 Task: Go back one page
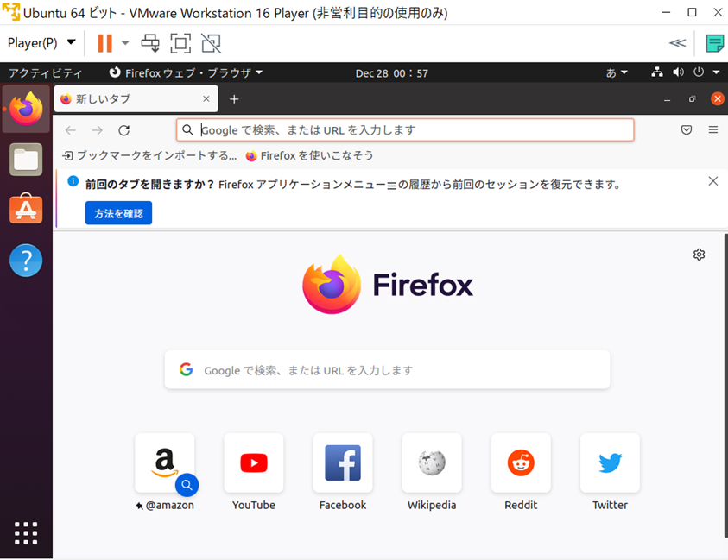click(71, 130)
